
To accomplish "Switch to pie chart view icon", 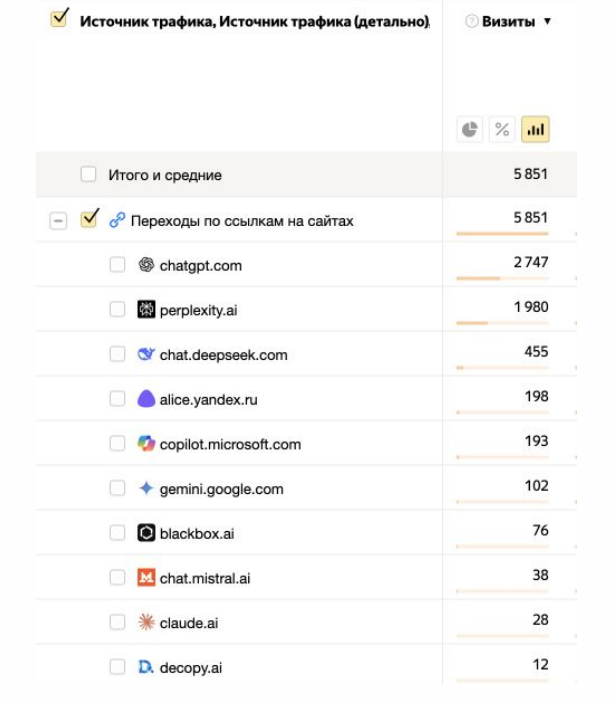I will pyautogui.click(x=468, y=130).
